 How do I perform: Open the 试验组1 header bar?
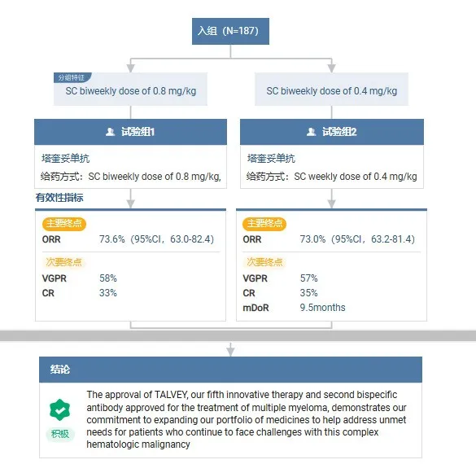click(130, 132)
